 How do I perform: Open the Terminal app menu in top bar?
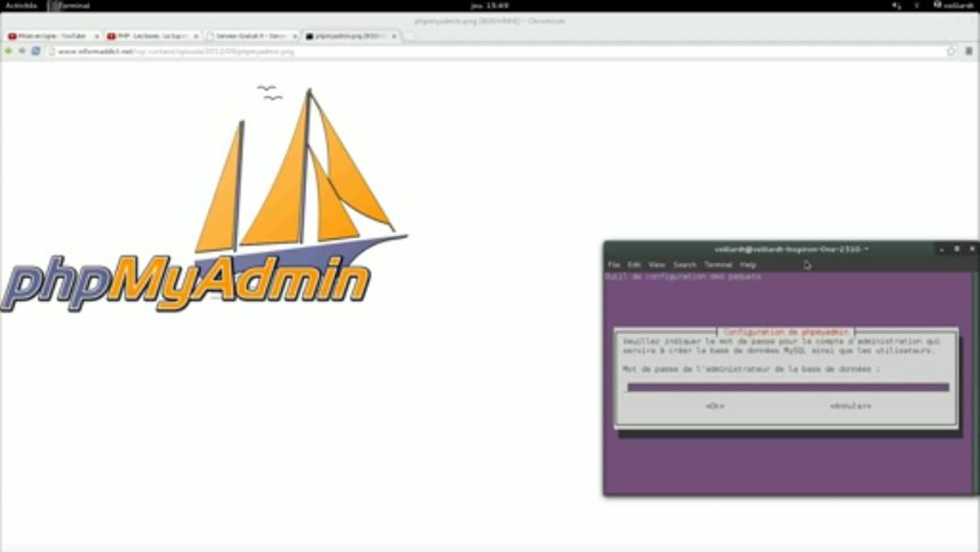69,5
